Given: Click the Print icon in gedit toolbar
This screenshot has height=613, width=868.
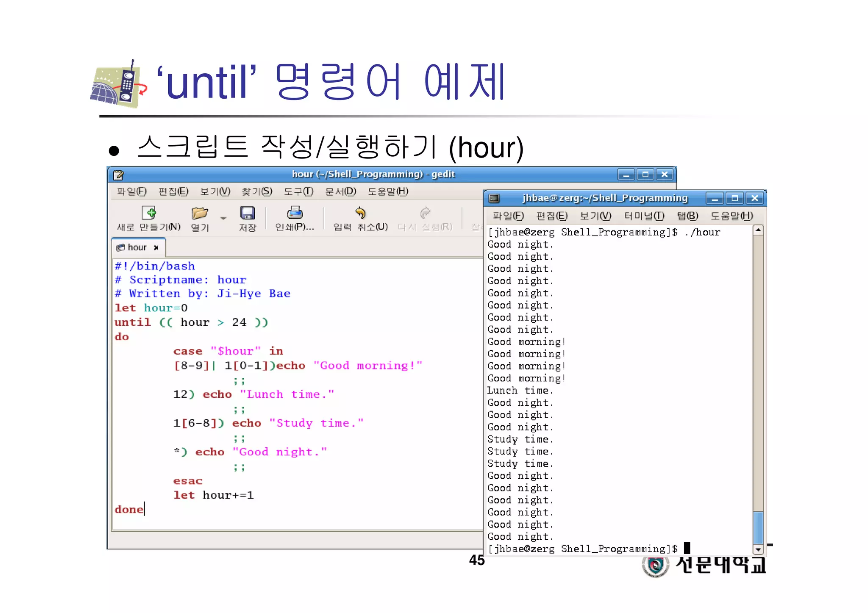Looking at the screenshot, I should [295, 213].
